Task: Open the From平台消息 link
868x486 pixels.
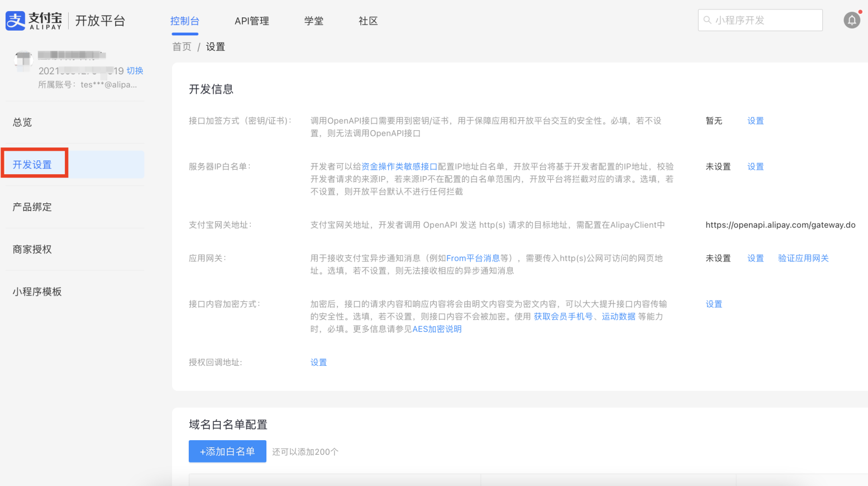Action: 473,258
